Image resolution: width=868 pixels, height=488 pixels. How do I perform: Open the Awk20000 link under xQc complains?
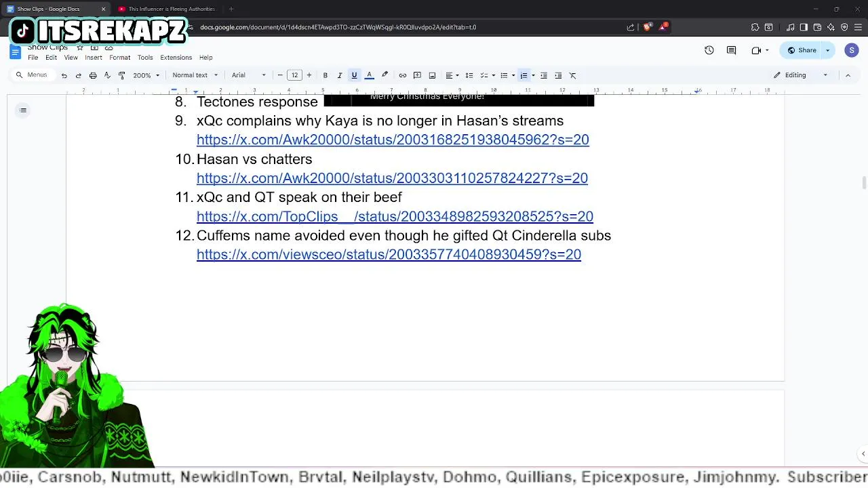(393, 140)
